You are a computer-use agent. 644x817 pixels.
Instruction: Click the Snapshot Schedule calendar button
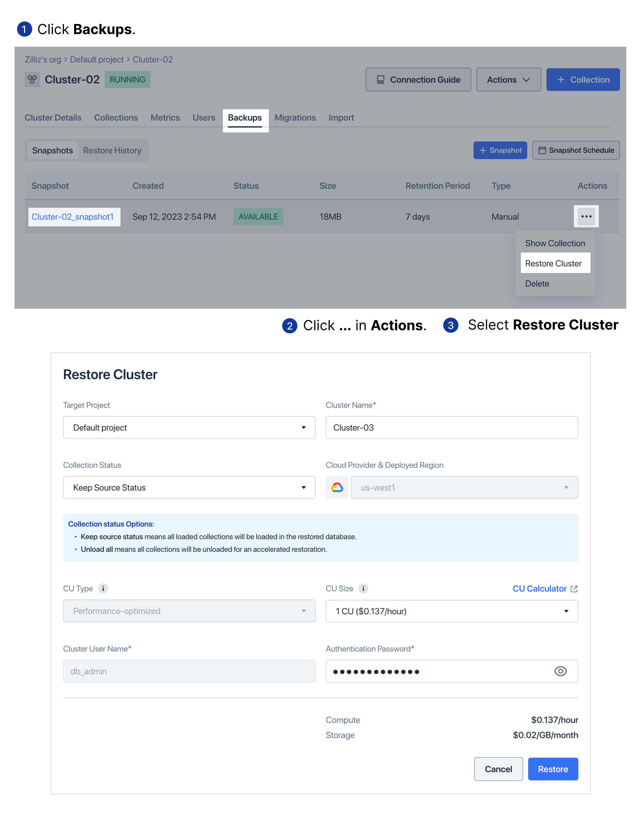pos(575,150)
